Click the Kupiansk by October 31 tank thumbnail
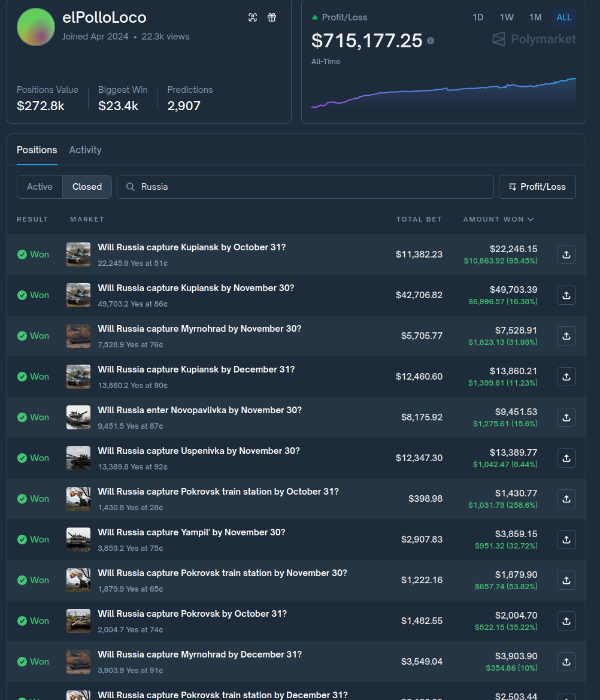This screenshot has width=600, height=700. pos(78,254)
